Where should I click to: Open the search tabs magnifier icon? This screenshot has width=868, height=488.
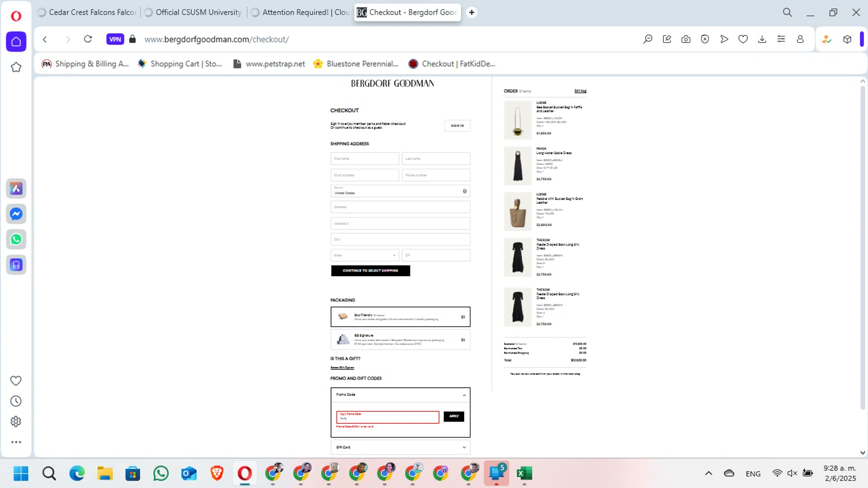pyautogui.click(x=788, y=12)
